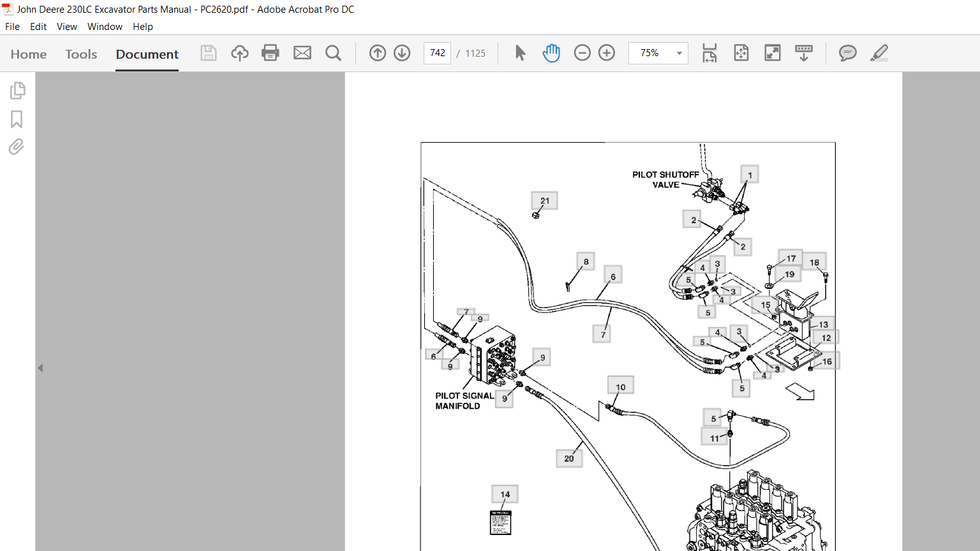Zoom in with plus button
Viewport: 980px width, 551px height.
coord(607,53)
